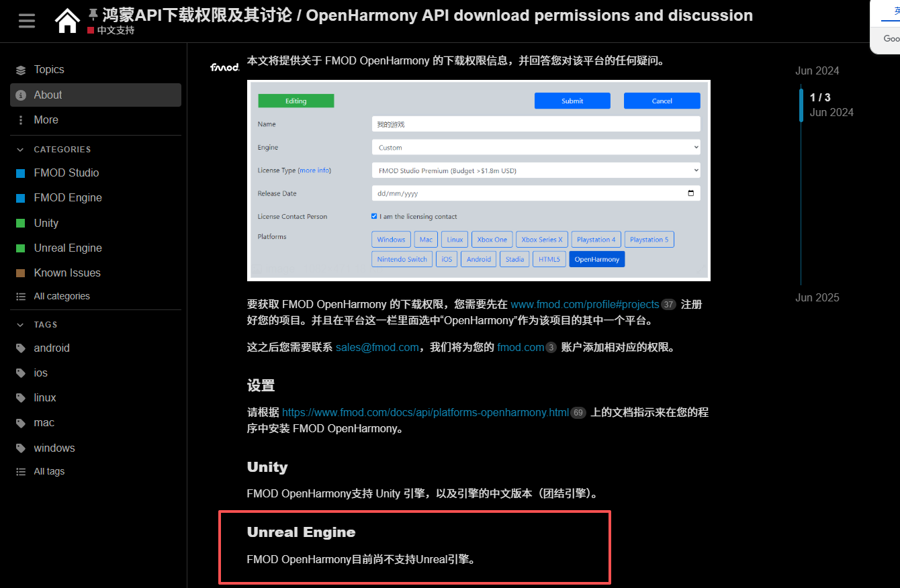Viewport: 900px width, 588px height.
Task: Click the tag icon beside android
Action: pyautogui.click(x=21, y=348)
